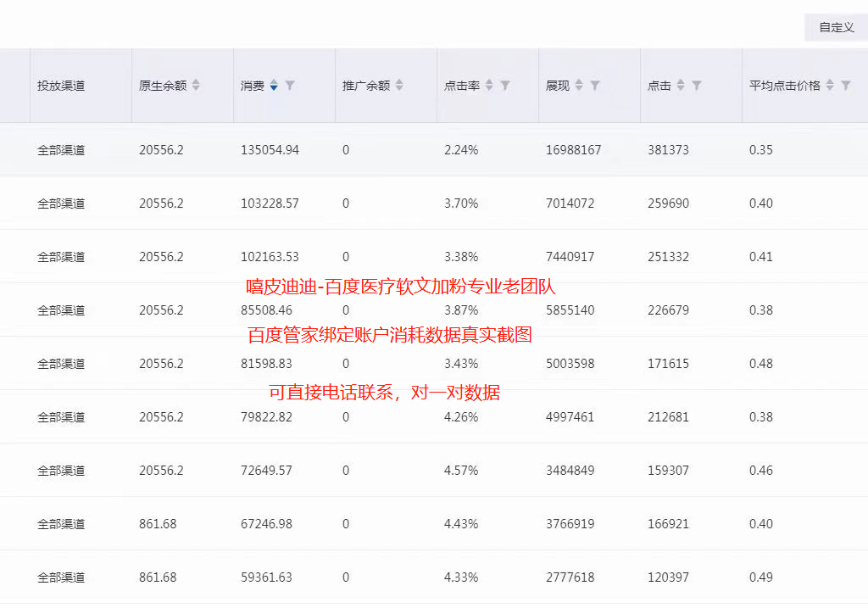Screen dimensions: 868x608
Task: Select the clicks value 166921
Action: 668,524
